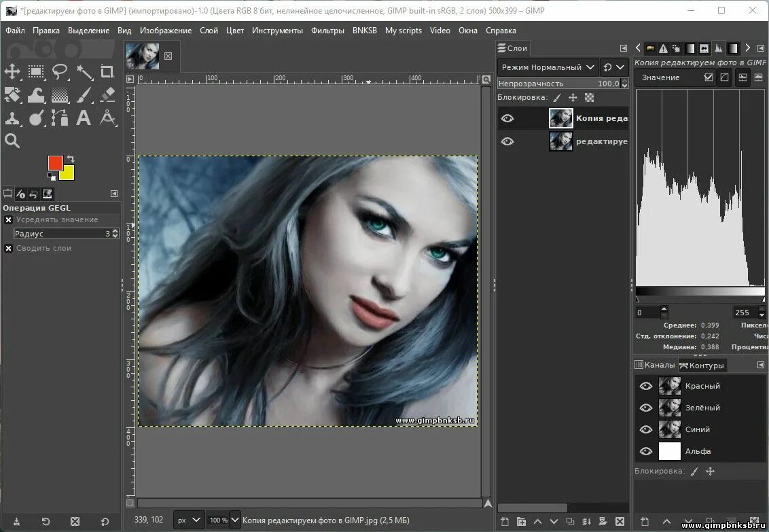Image resolution: width=769 pixels, height=532 pixels.
Task: Create a new layer group
Action: pos(521,522)
